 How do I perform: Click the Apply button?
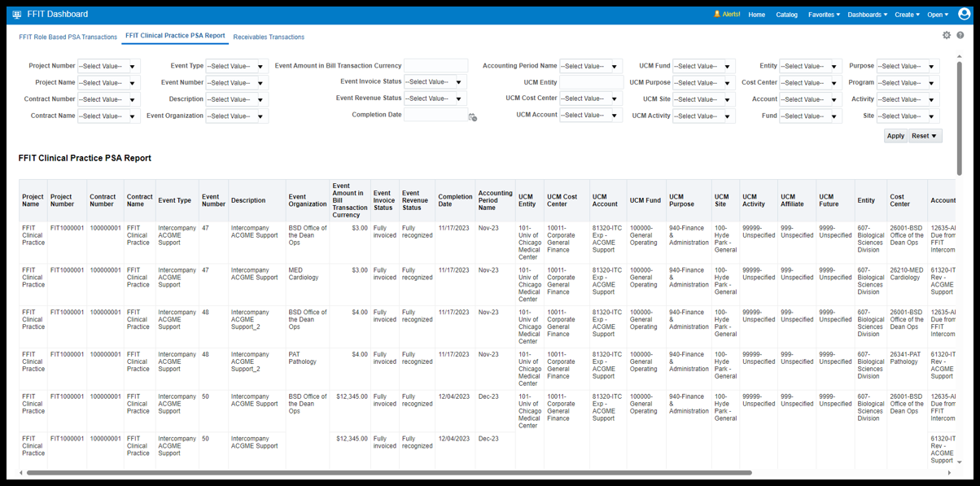click(895, 136)
